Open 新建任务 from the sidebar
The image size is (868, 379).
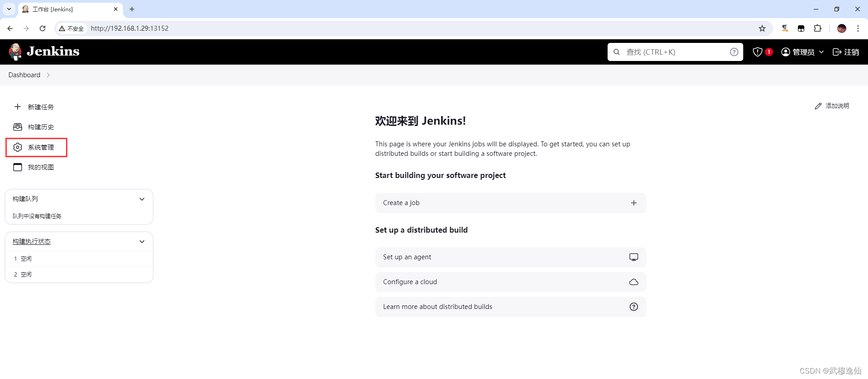point(41,107)
